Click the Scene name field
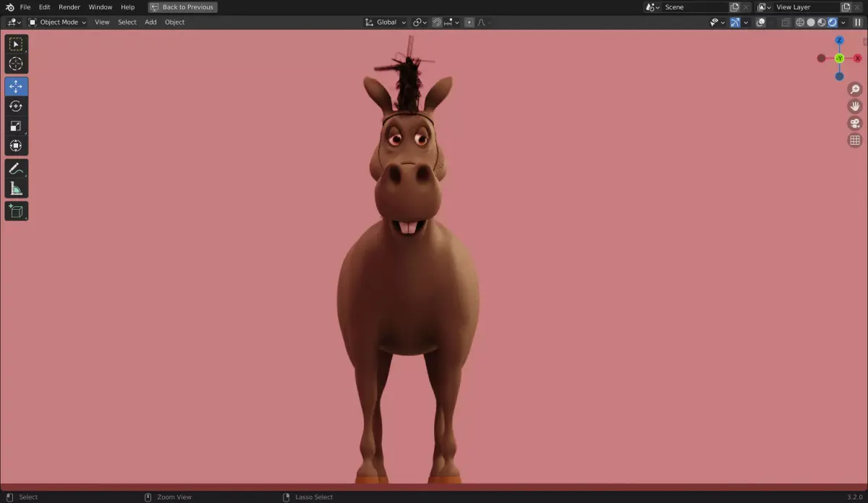868x503 pixels. 695,7
